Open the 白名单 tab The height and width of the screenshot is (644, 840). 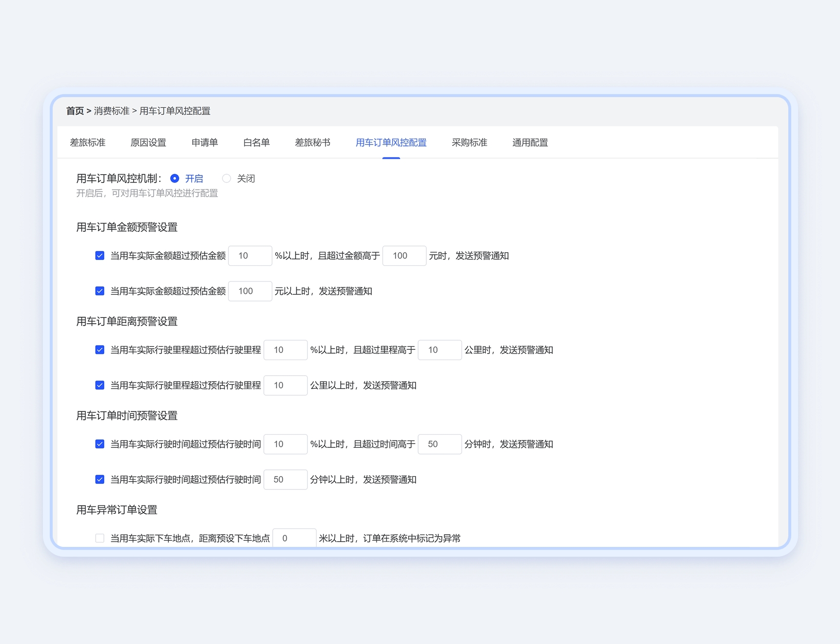(256, 142)
